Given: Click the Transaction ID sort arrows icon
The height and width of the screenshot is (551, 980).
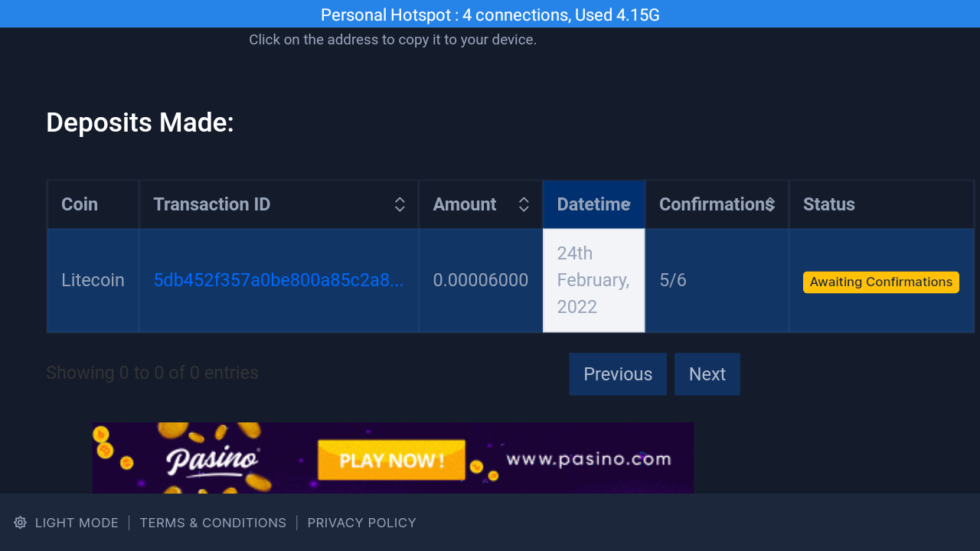Looking at the screenshot, I should pyautogui.click(x=400, y=204).
